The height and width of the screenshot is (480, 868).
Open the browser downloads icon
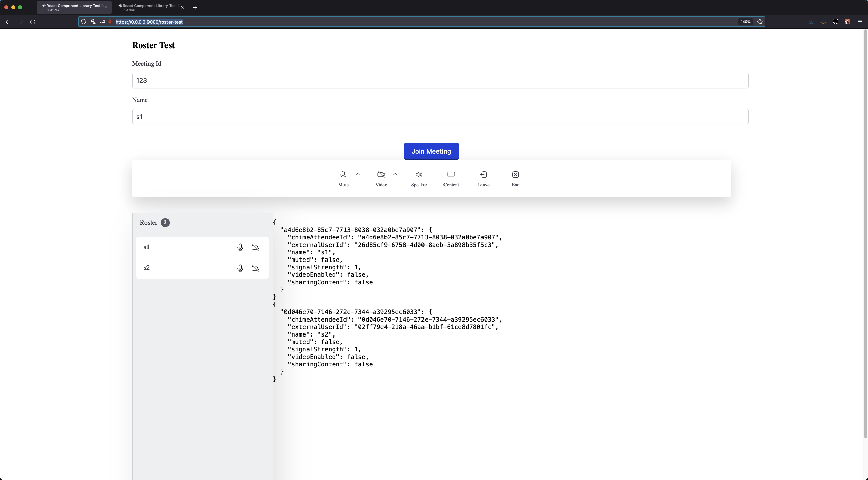tap(811, 22)
